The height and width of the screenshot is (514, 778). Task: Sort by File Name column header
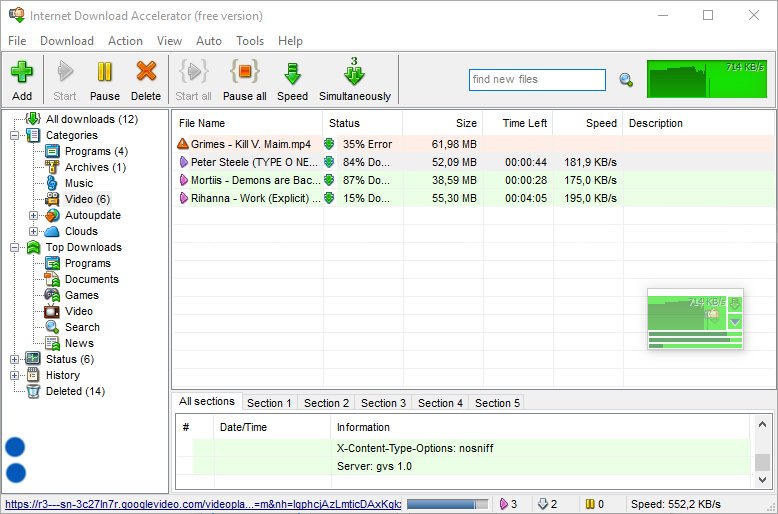248,123
